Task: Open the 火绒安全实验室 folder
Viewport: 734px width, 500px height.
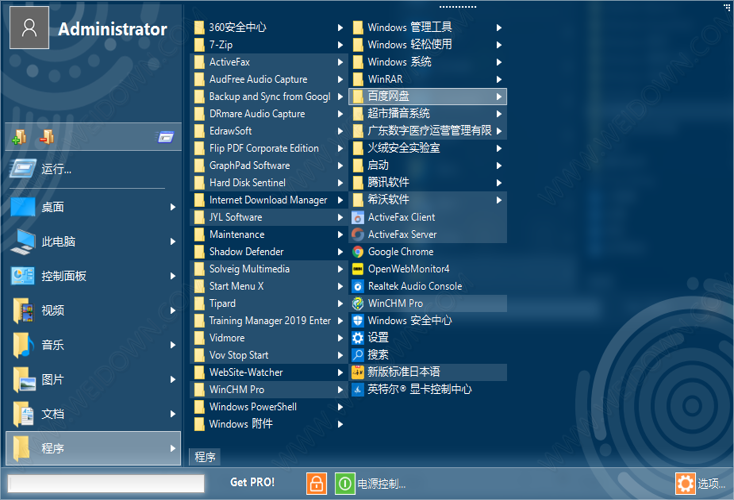Action: pos(427,148)
